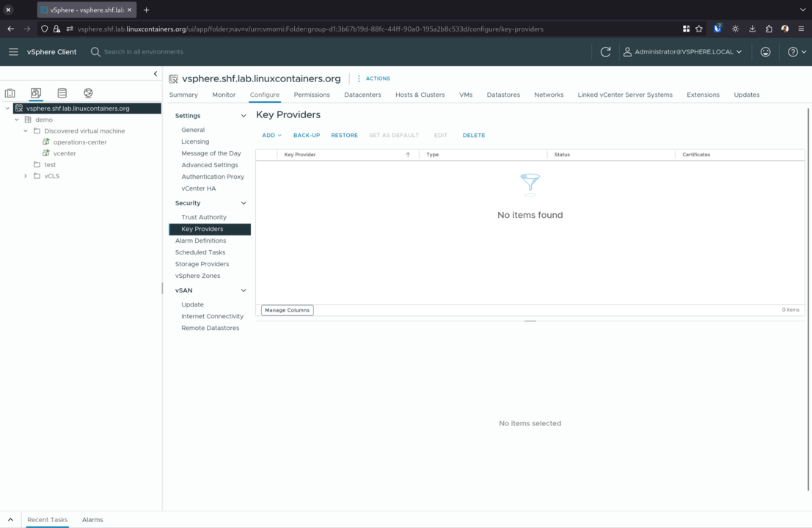Image resolution: width=812 pixels, height=528 pixels.
Task: Click the search magnifier icon
Action: 95,52
